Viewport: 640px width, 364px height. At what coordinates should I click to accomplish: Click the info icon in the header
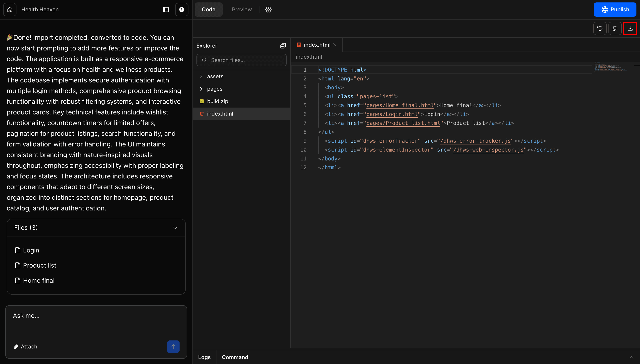coord(182,10)
